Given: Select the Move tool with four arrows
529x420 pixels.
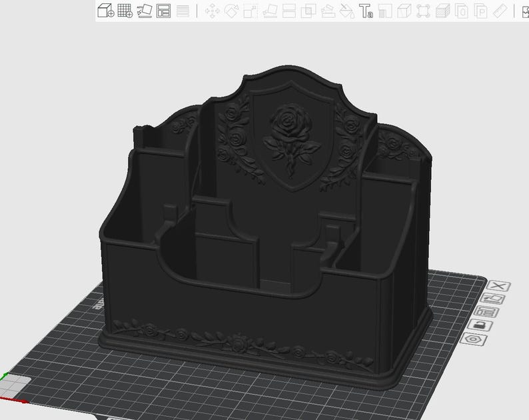Looking at the screenshot, I should (x=213, y=11).
